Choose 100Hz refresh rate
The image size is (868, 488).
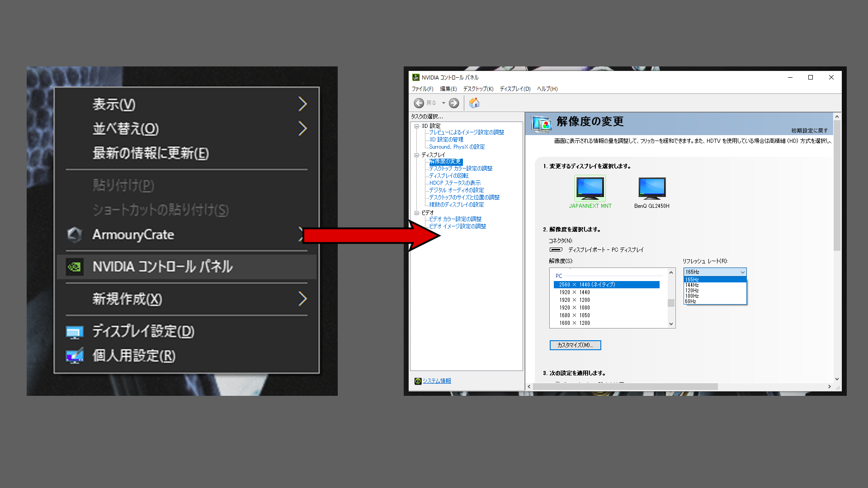[x=715, y=296]
